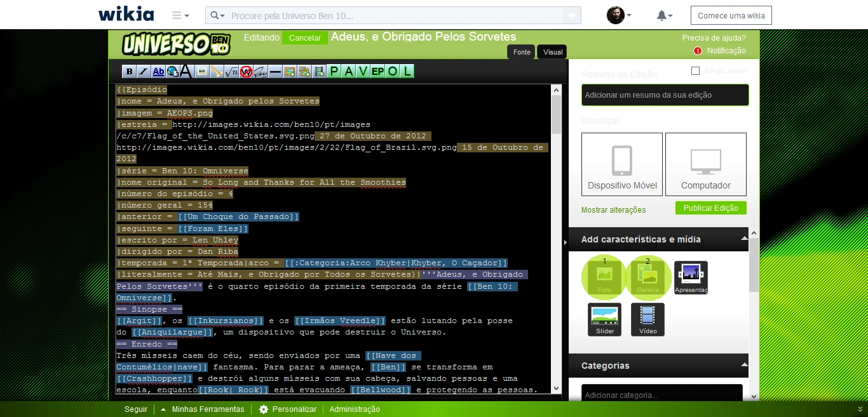
Task: Click the '== Sinopse ==' heading text
Action: [x=149, y=309]
